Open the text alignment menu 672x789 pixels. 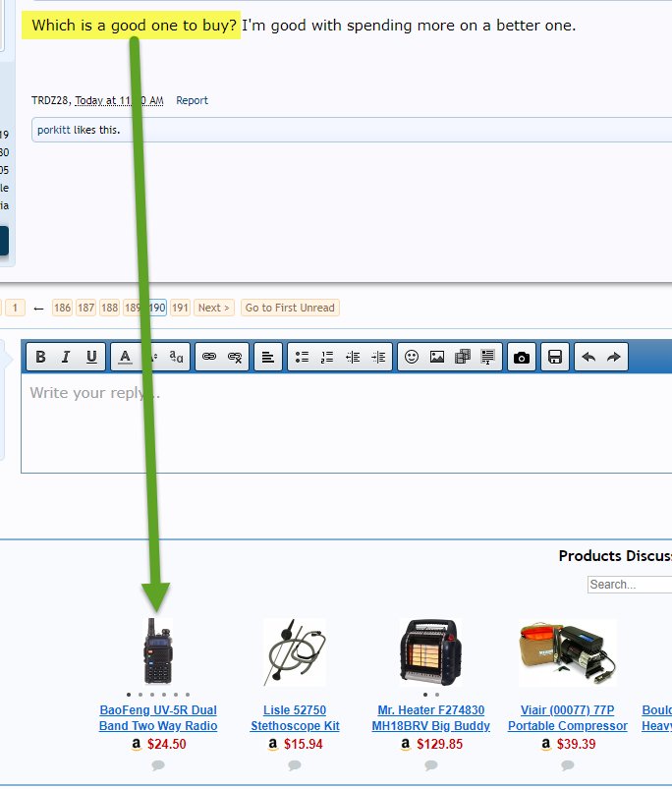[x=268, y=357]
